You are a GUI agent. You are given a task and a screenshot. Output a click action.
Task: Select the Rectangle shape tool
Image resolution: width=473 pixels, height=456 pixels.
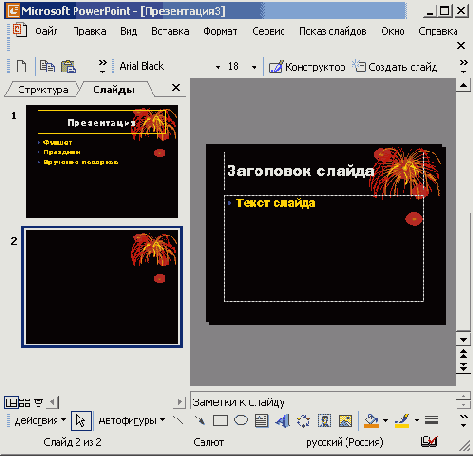[x=220, y=421]
